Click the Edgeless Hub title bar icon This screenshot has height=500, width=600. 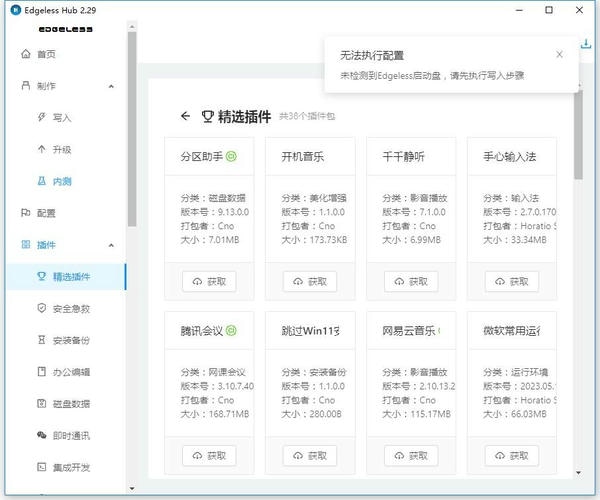(x=16, y=10)
